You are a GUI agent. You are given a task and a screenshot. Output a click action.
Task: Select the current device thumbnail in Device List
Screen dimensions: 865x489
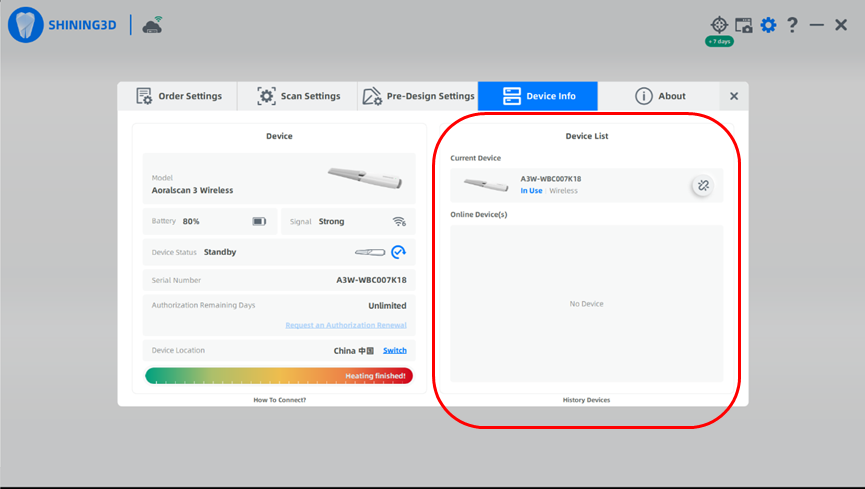(x=486, y=185)
